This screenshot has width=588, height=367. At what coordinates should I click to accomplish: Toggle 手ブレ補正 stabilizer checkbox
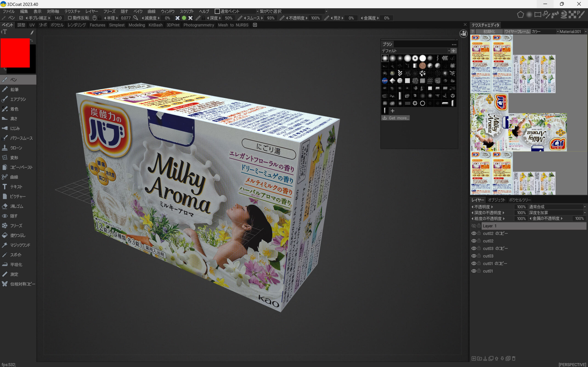[x=21, y=18]
